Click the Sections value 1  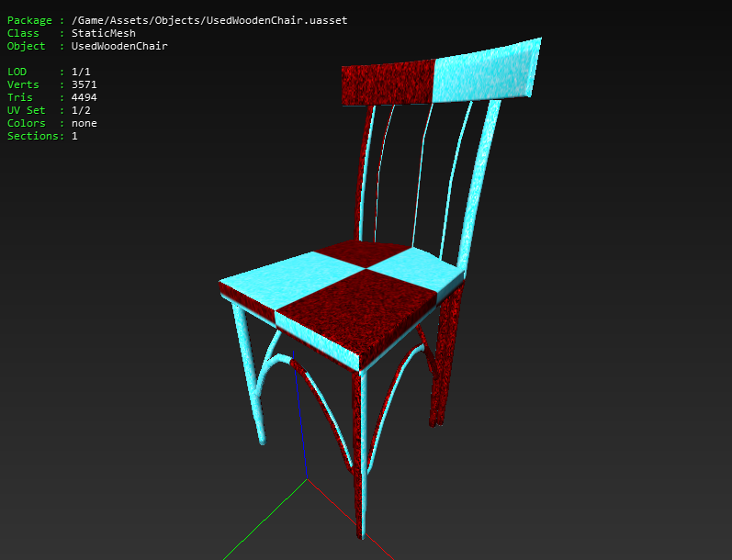point(74,136)
